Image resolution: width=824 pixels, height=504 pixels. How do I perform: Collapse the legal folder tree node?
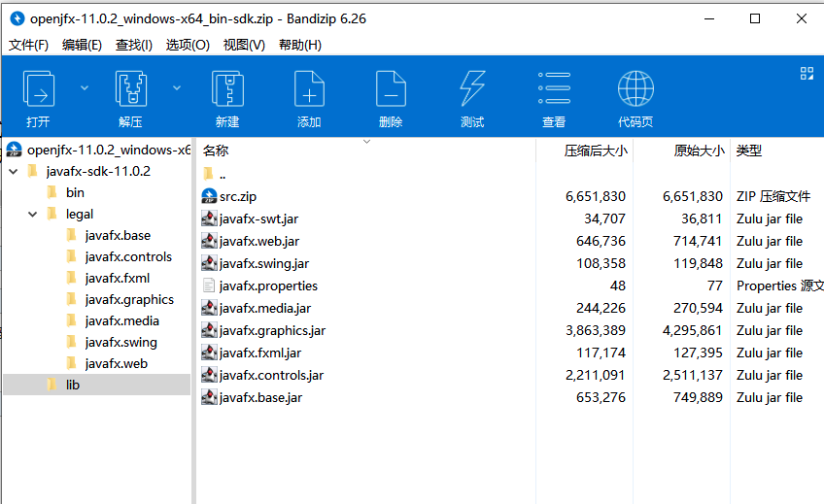pyautogui.click(x=33, y=215)
